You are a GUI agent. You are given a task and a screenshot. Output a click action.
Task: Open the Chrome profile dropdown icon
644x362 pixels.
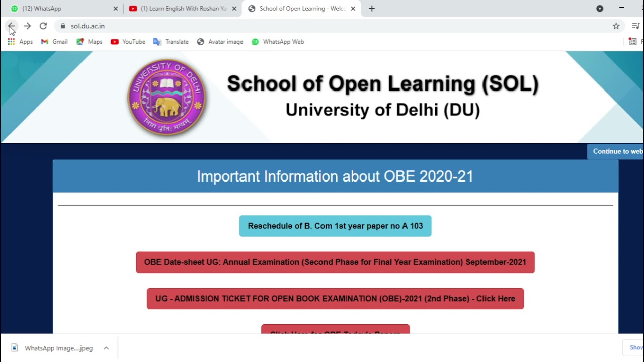tap(600, 9)
